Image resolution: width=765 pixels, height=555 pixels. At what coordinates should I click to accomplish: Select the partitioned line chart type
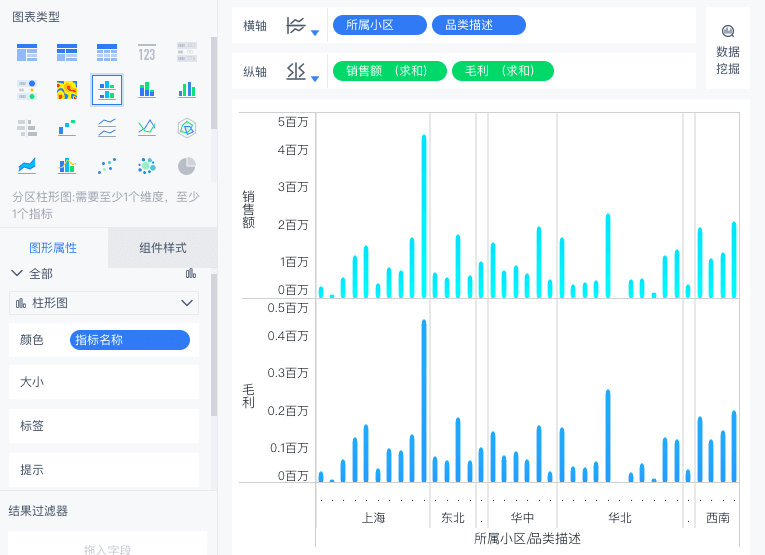coord(107,128)
